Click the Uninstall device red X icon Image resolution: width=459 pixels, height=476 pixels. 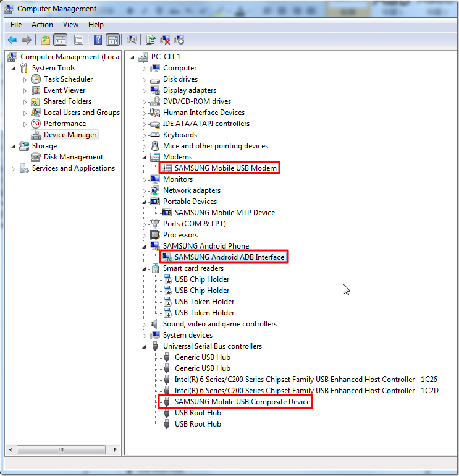pyautogui.click(x=165, y=40)
